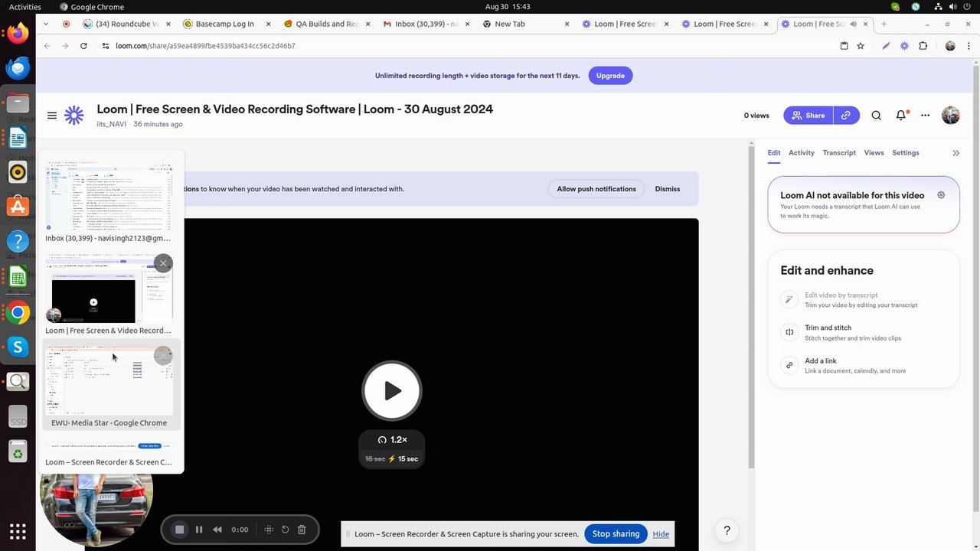
Task: Open the Chrome profile avatar
Action: 950,46
